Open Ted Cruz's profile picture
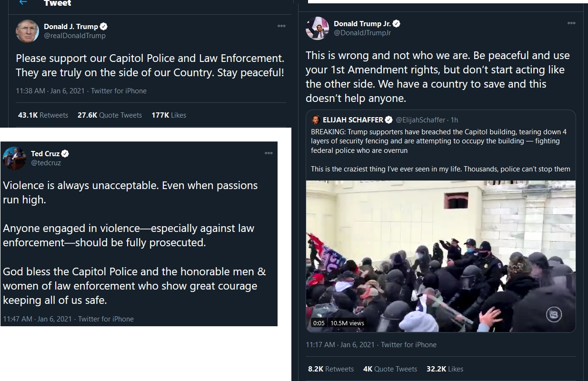Viewport: 588px width, 381px height. [14, 158]
